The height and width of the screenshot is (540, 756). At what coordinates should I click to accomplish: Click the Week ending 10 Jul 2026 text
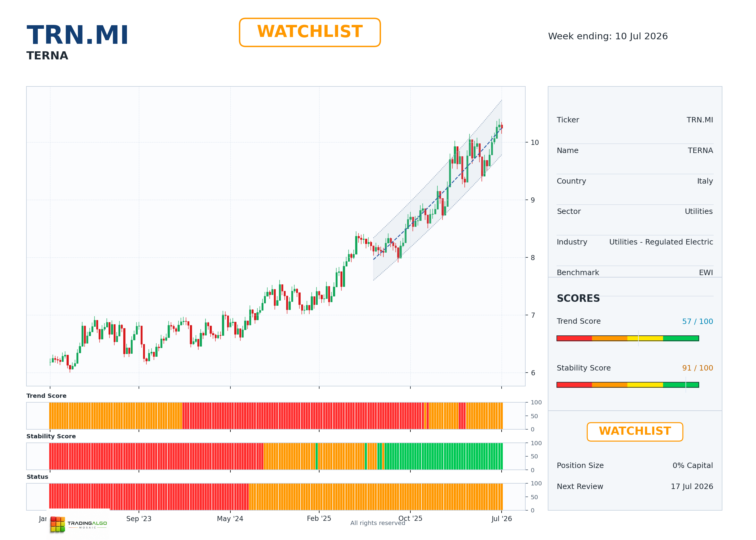click(608, 36)
